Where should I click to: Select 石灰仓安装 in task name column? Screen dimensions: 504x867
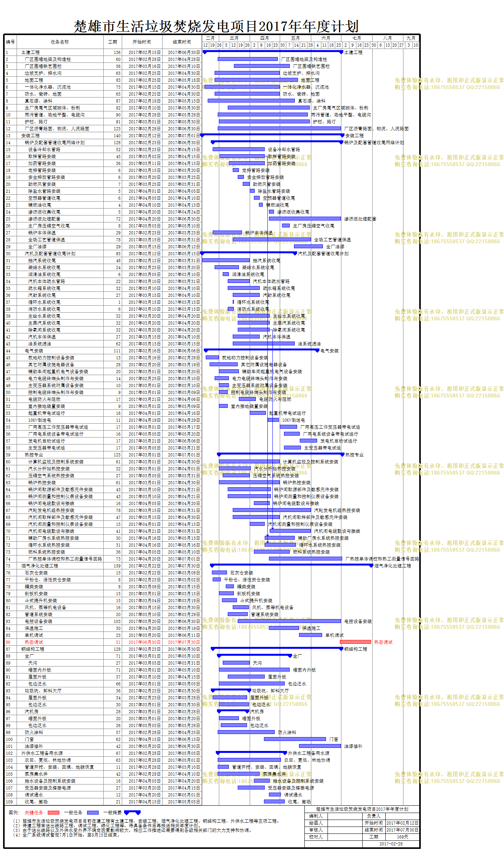pyautogui.click(x=36, y=573)
